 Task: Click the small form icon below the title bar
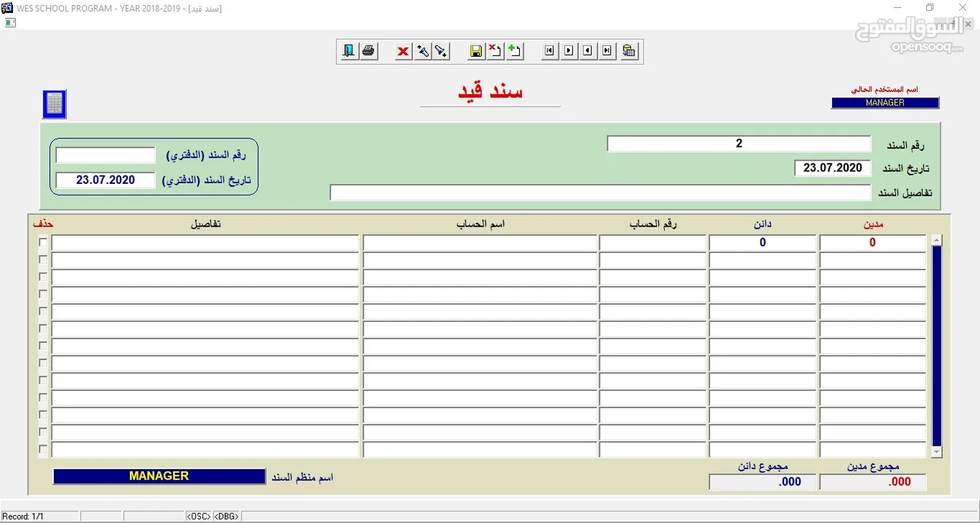[x=10, y=23]
